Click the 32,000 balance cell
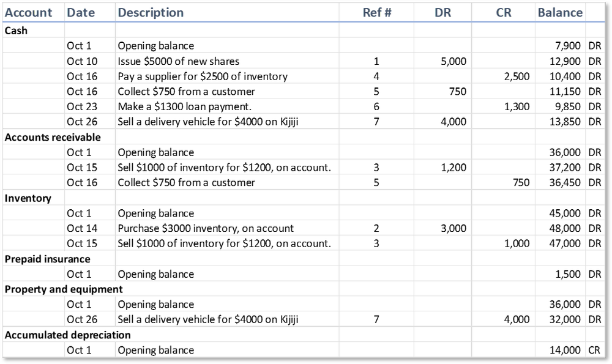 565,319
